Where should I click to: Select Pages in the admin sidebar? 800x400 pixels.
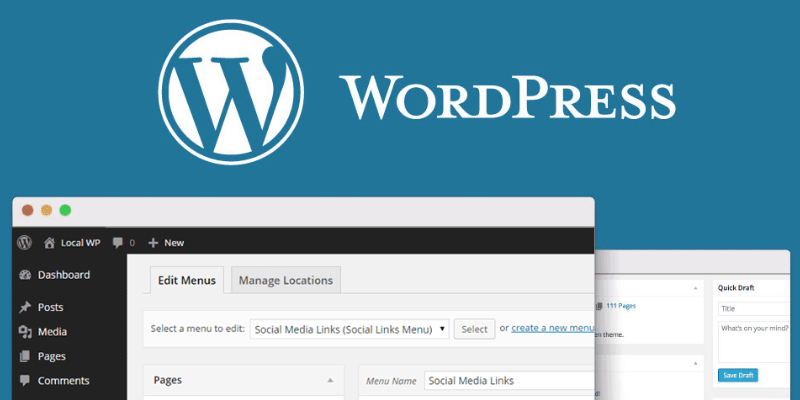click(52, 356)
